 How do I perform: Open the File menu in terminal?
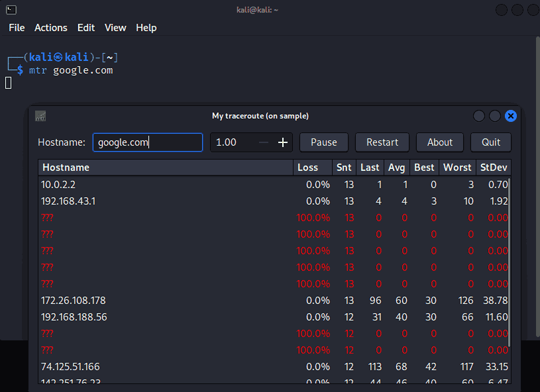point(17,28)
